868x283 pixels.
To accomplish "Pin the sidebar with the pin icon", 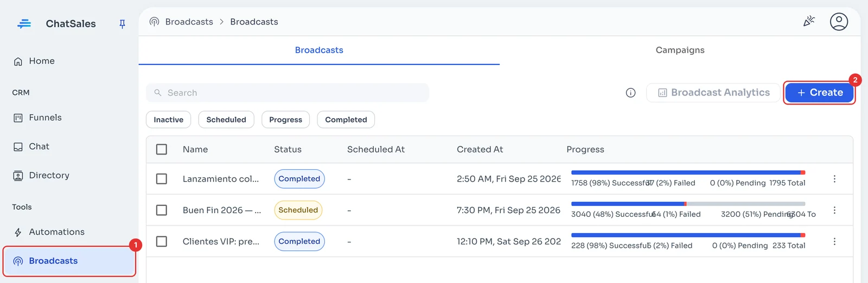I will (122, 24).
